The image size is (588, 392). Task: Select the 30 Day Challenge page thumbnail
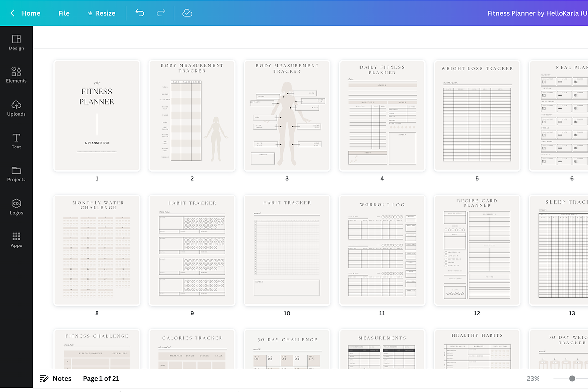287,349
